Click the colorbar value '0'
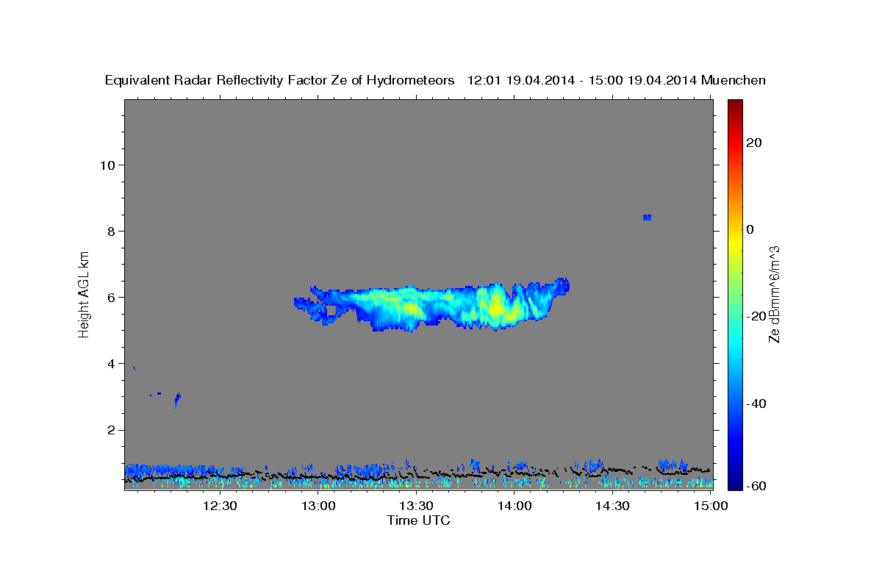 click(750, 229)
